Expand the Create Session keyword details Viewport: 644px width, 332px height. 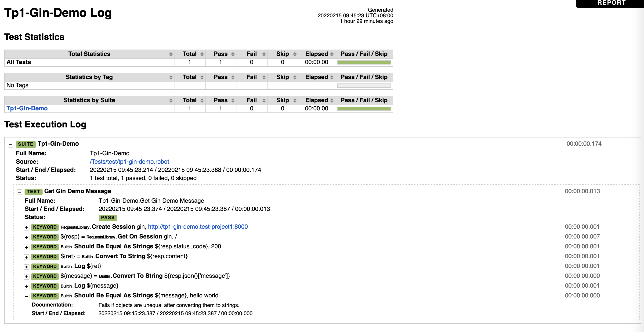pos(26,227)
